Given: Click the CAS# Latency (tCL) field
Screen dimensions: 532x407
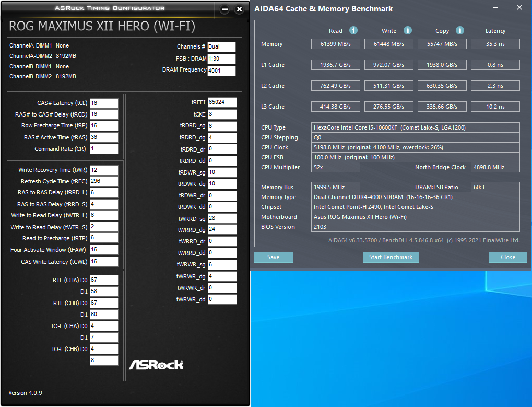Looking at the screenshot, I should coord(104,103).
